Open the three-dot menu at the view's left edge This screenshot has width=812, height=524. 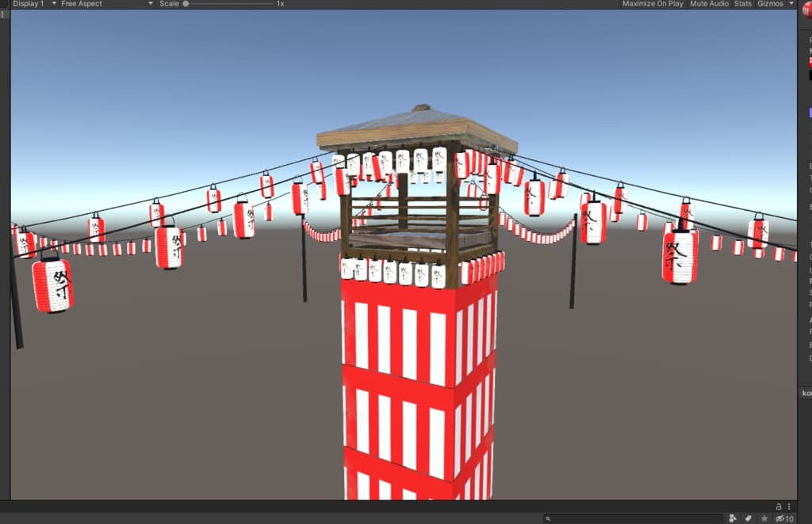4,14
